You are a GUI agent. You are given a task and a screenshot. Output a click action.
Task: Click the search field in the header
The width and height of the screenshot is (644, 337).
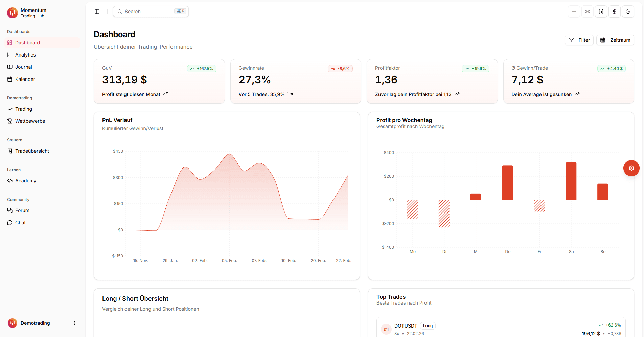pyautogui.click(x=151, y=11)
